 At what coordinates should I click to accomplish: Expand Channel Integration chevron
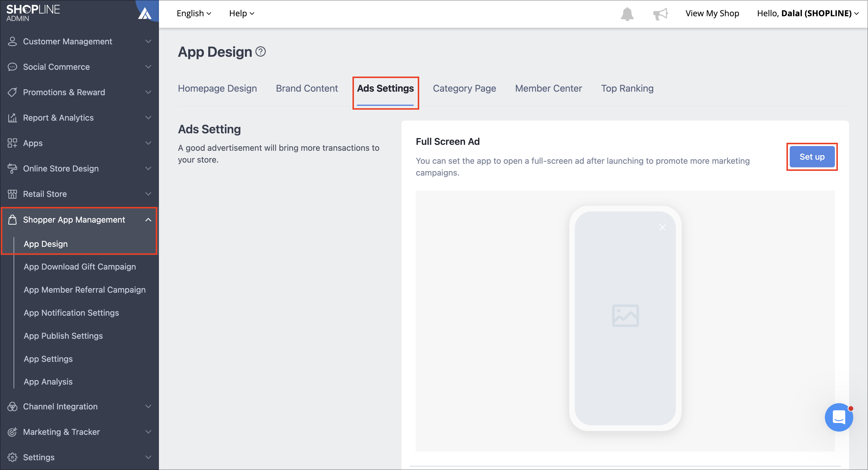(148, 406)
